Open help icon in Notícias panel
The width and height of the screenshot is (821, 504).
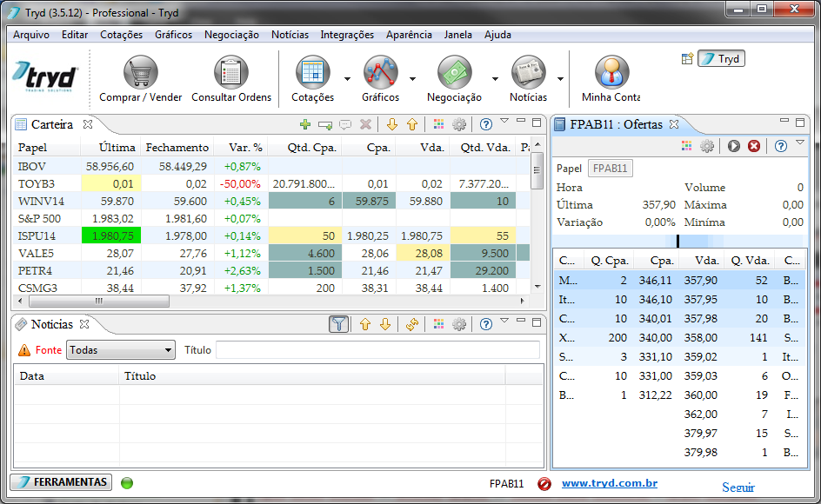click(486, 324)
